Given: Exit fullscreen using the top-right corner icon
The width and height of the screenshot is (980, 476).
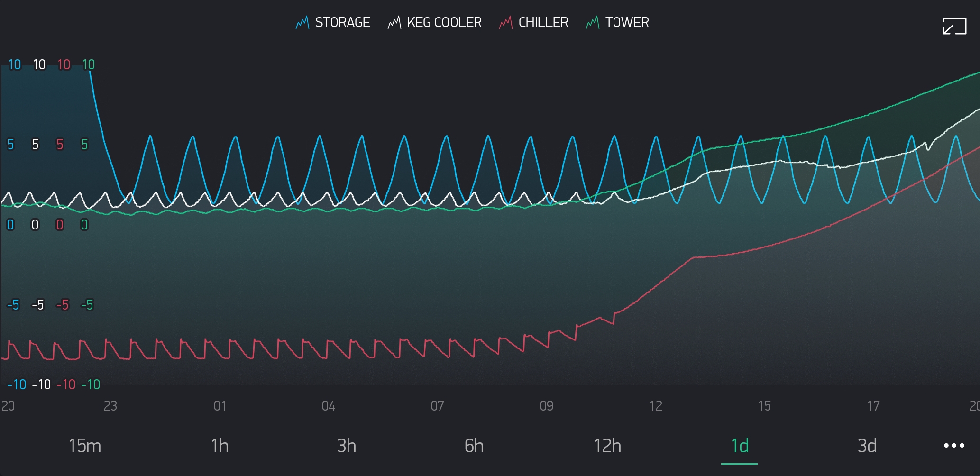Looking at the screenshot, I should [x=954, y=27].
